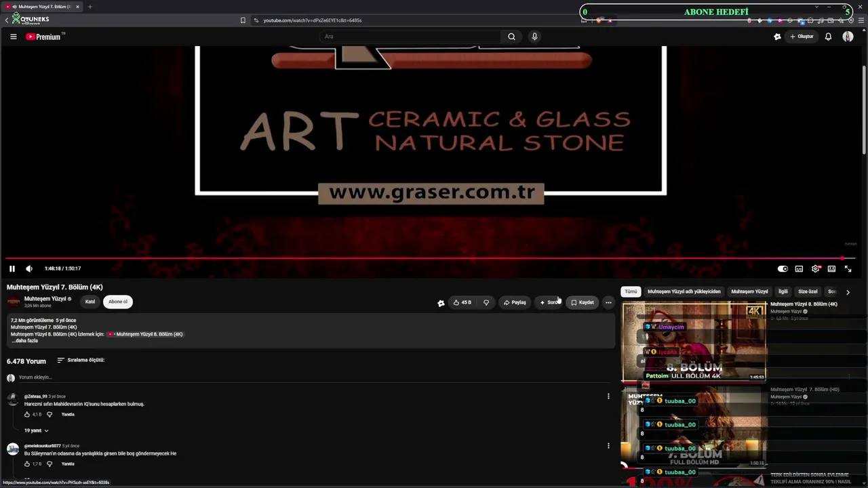Open the Muhteşem Yüzyıl channel avatar

click(x=14, y=302)
